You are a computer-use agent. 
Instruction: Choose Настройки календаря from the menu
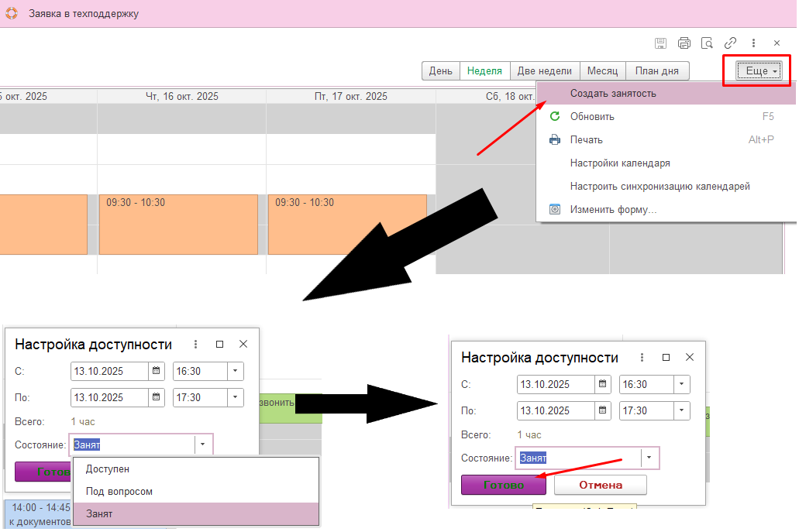point(619,163)
